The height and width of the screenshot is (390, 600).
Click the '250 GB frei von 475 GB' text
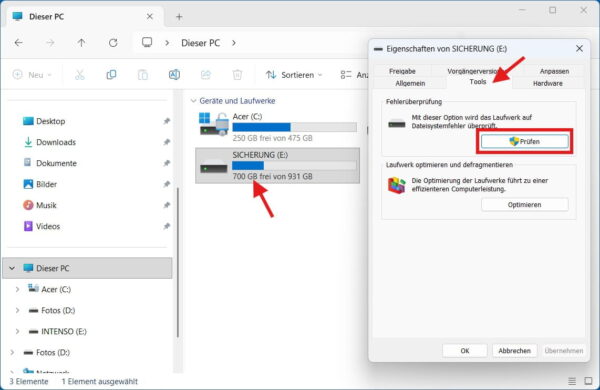point(272,138)
